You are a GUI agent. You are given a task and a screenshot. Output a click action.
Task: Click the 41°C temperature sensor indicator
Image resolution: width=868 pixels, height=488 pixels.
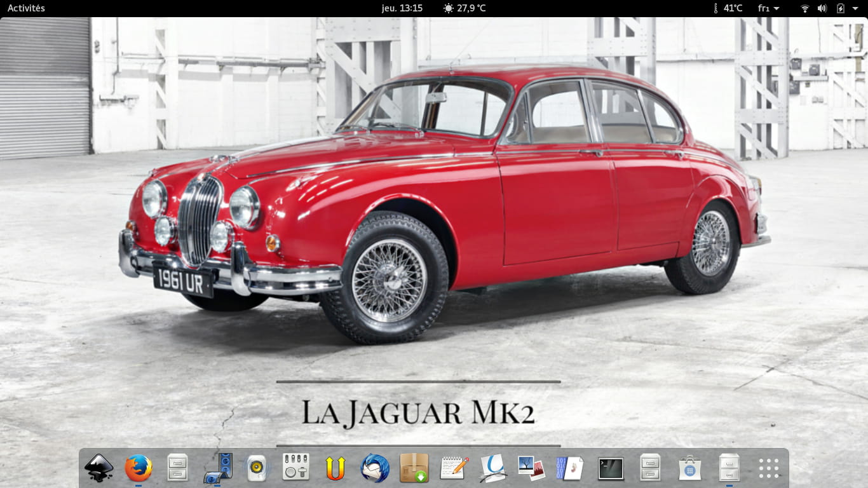pos(728,8)
